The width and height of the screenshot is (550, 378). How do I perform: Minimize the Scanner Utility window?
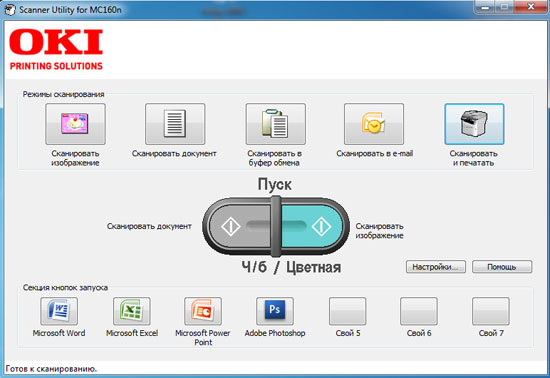point(485,7)
